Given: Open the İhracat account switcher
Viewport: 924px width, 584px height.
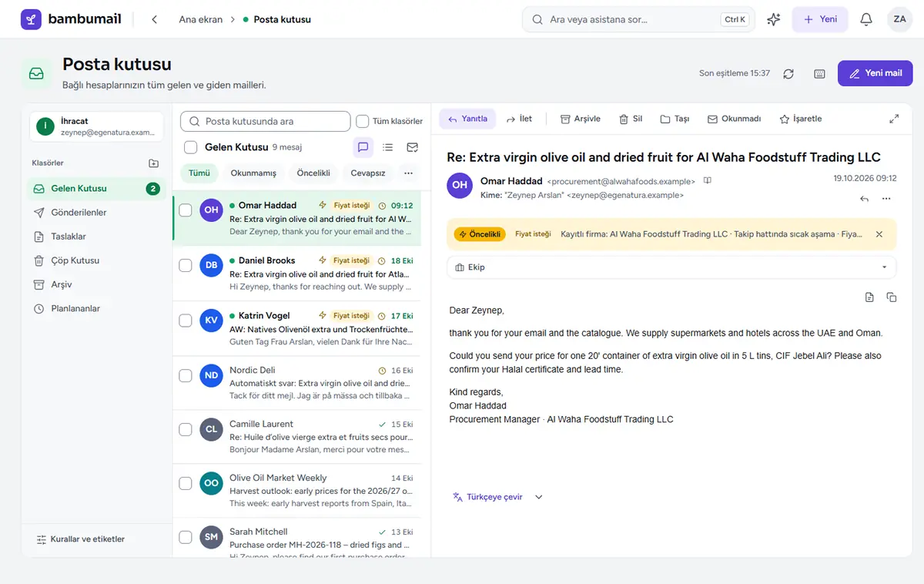Looking at the screenshot, I should tap(97, 127).
